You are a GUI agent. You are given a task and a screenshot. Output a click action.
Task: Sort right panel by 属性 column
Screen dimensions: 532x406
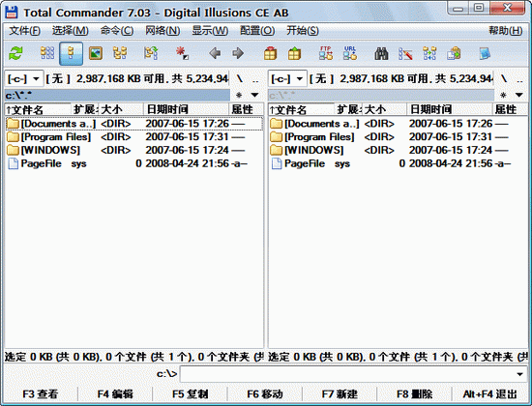tap(510, 109)
